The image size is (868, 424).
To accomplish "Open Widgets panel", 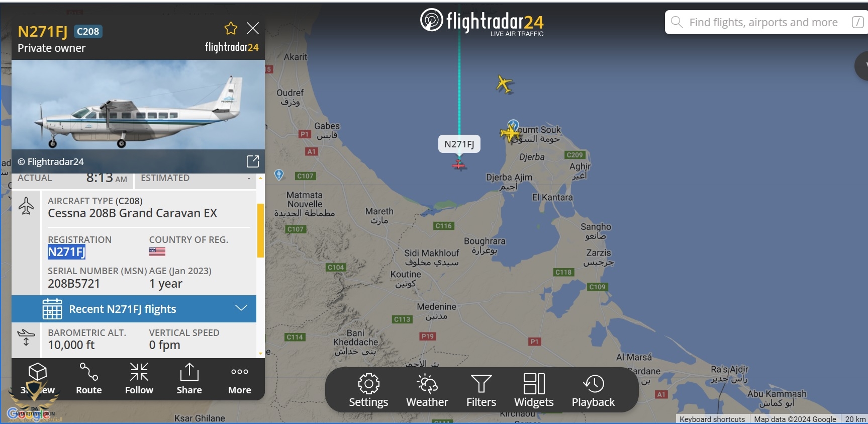I will [x=534, y=390].
